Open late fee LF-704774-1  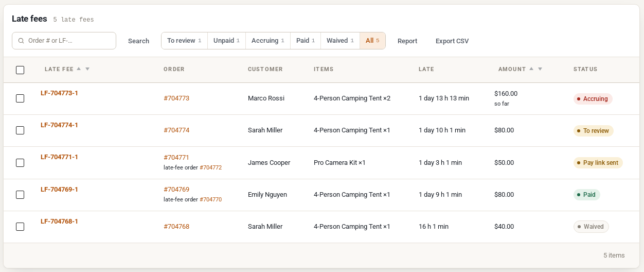(59, 125)
